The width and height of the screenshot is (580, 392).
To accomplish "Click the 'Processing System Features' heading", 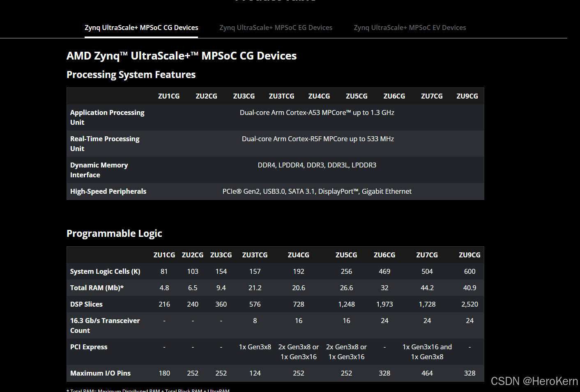I will pos(131,75).
